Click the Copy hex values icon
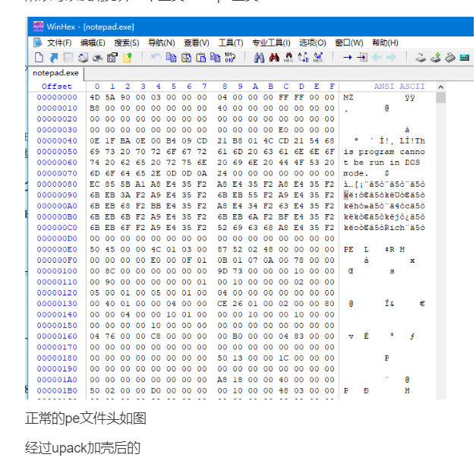This screenshot has height=464, width=476. 216,58
